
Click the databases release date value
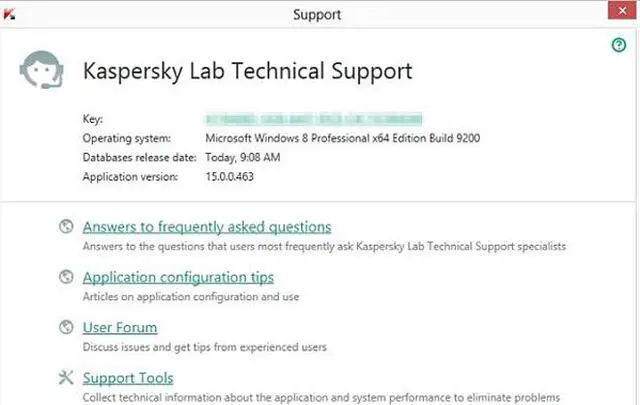[243, 157]
